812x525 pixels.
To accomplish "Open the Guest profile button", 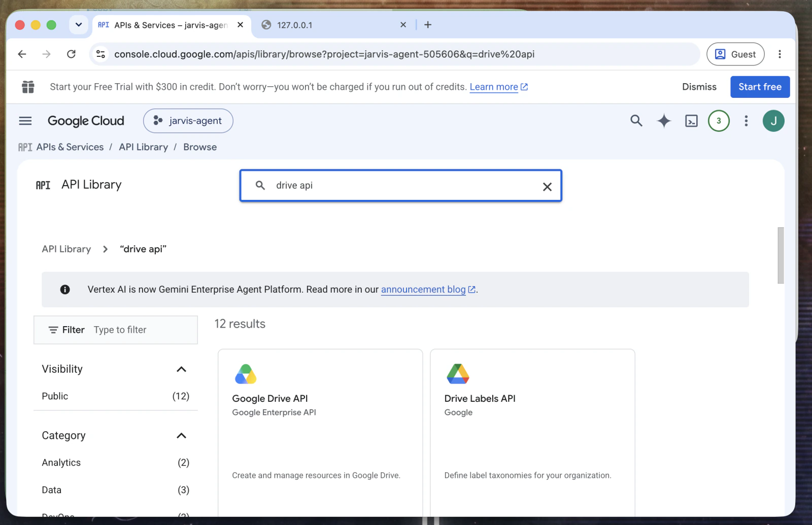I will (x=735, y=54).
